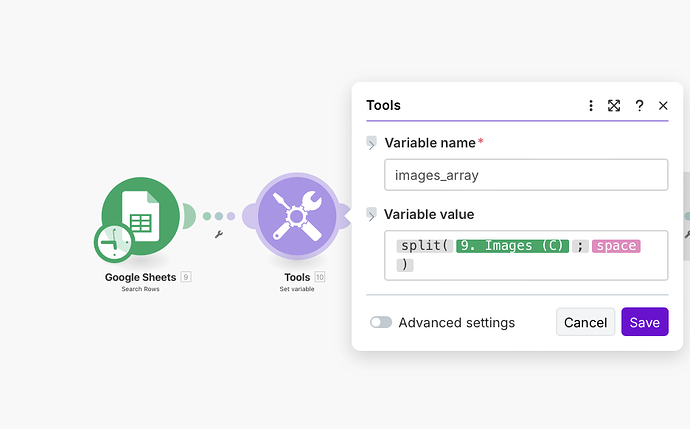
Task: Click the wrench filter icon between modules
Action: tap(218, 234)
